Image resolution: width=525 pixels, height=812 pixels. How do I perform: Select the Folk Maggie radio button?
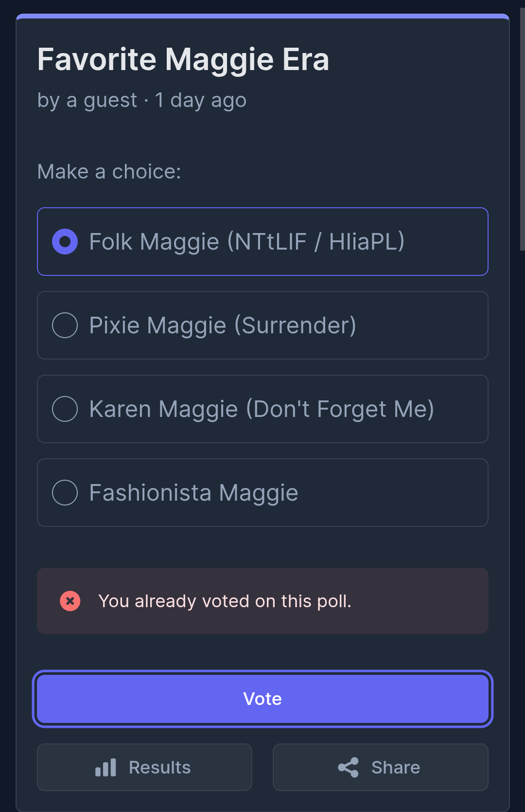65,242
